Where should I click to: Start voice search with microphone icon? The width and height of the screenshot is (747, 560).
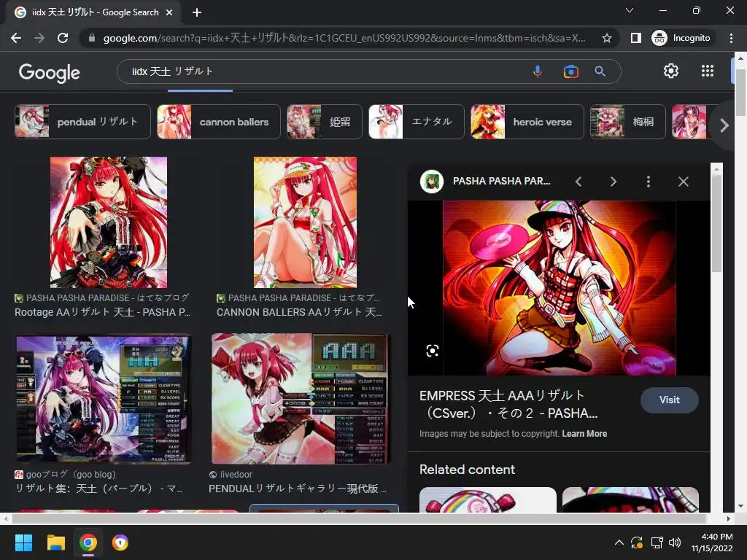[538, 71]
